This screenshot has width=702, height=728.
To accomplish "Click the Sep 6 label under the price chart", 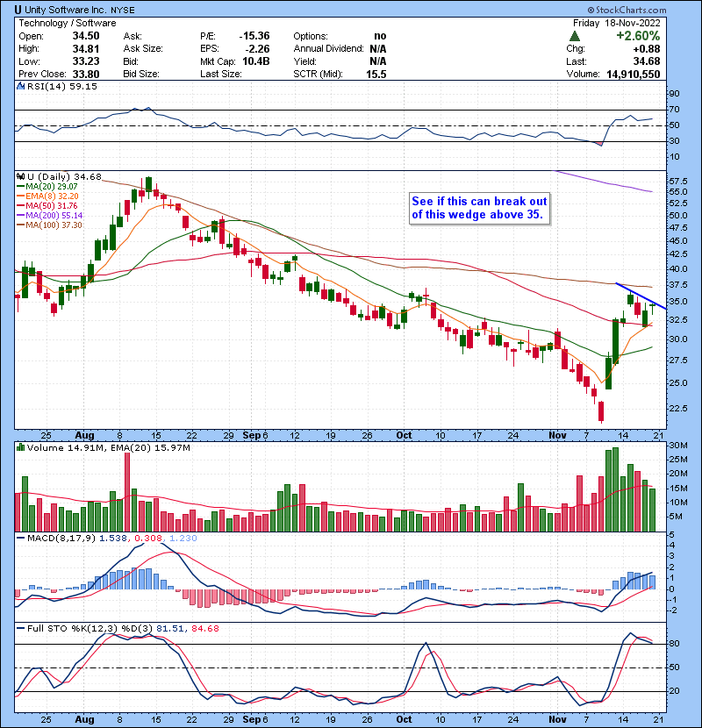I will [x=255, y=436].
